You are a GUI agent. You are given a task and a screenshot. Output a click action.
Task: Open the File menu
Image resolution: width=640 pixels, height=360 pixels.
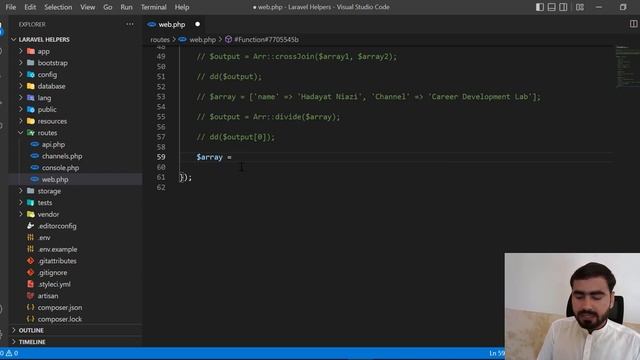tap(11, 7)
